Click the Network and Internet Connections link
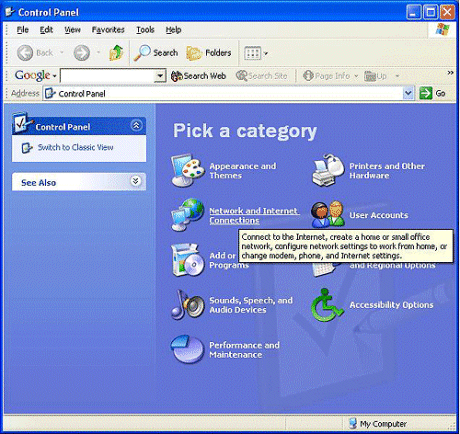 click(254, 216)
